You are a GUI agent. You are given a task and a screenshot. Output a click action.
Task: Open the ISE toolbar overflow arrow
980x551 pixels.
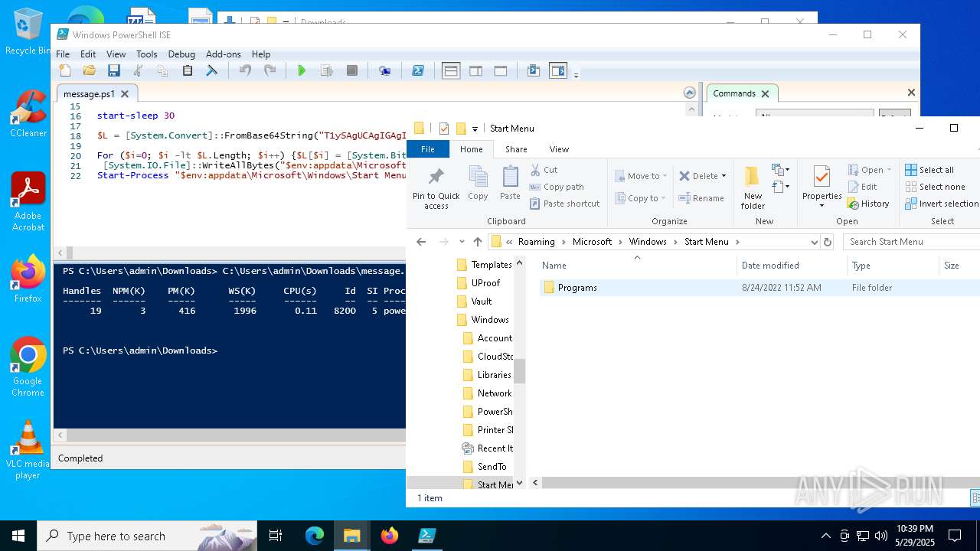point(576,74)
